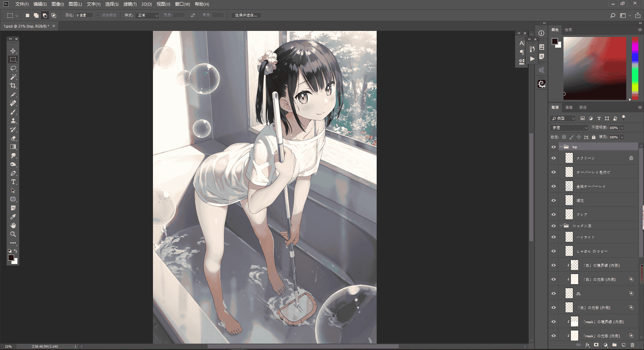The width and height of the screenshot is (644, 350).
Task: Hide the top layer group
Action: pyautogui.click(x=553, y=147)
